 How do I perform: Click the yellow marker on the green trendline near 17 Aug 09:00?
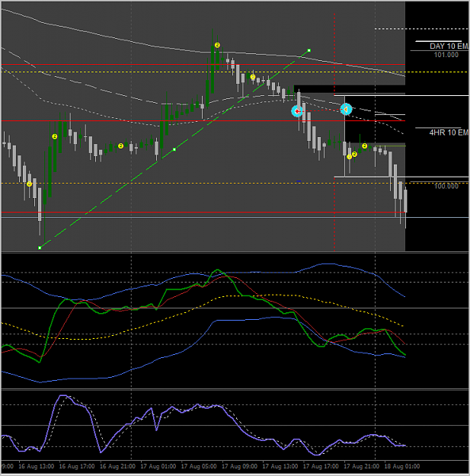253,77
